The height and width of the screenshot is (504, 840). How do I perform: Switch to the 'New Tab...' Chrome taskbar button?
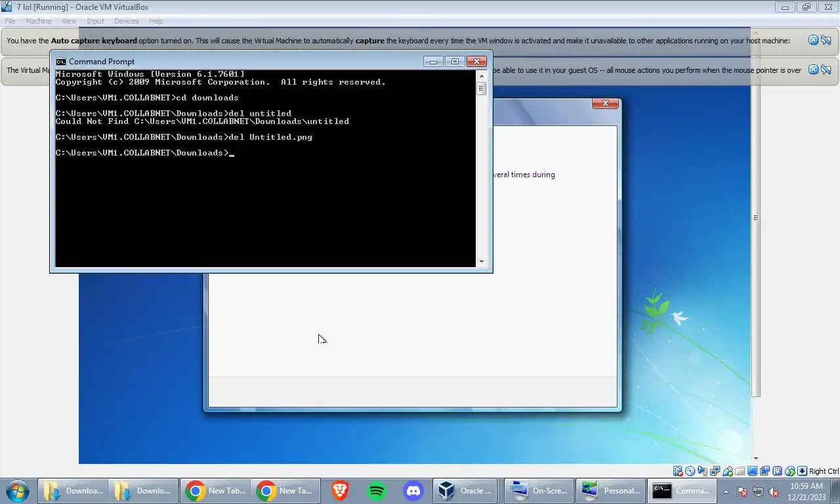tap(216, 490)
